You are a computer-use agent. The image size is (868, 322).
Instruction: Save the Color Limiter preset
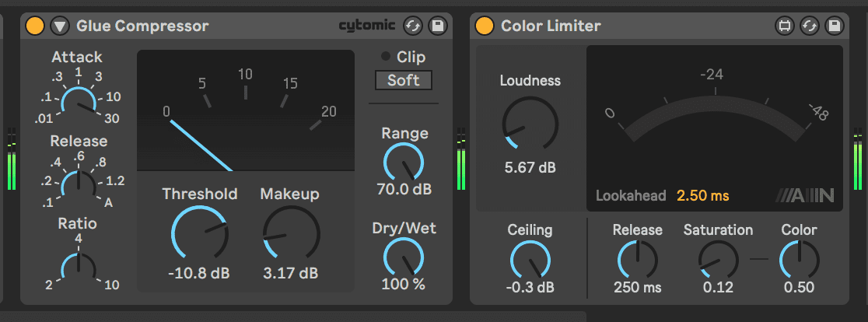coord(835,26)
